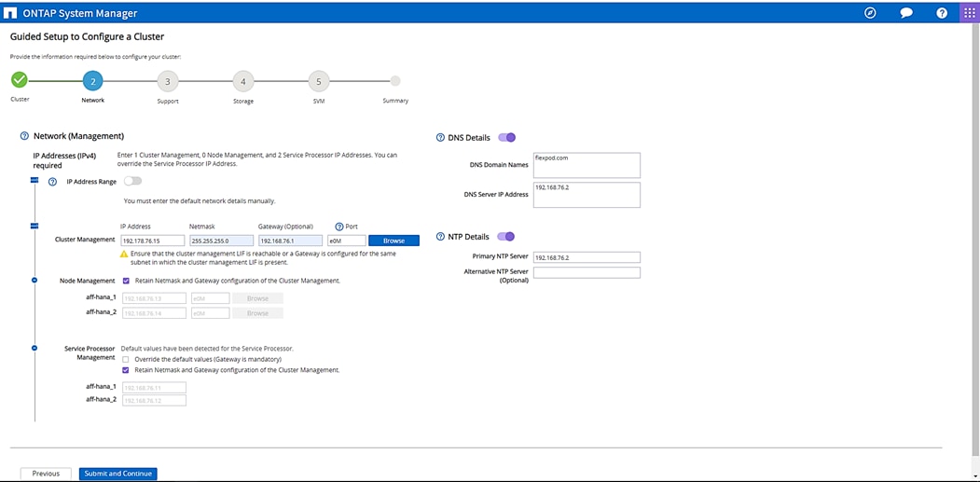Toggle the DNS Details switch
The width and height of the screenshot is (980, 482).
(x=507, y=138)
